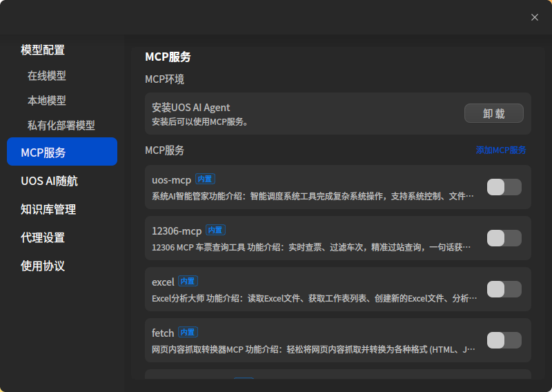
Task: Open 私有化部署模型 settings
Action: 61,126
